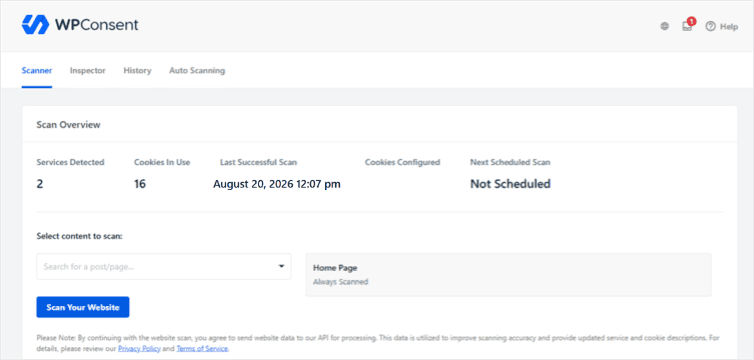Focus the Search for a post/page field
This screenshot has width=754, height=360.
(163, 266)
